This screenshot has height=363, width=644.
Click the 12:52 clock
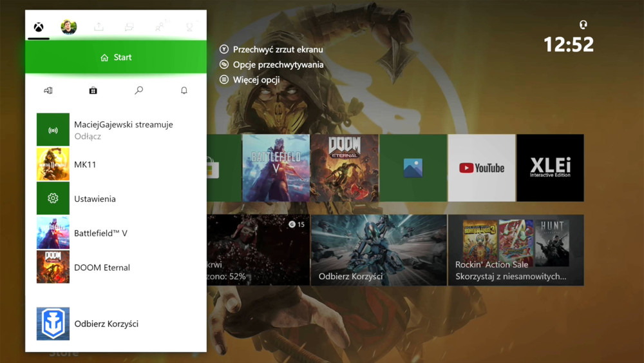(569, 44)
